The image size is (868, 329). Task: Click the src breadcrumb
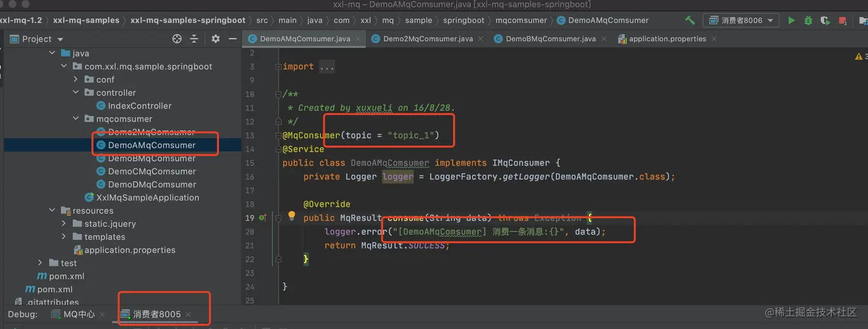[x=262, y=20]
